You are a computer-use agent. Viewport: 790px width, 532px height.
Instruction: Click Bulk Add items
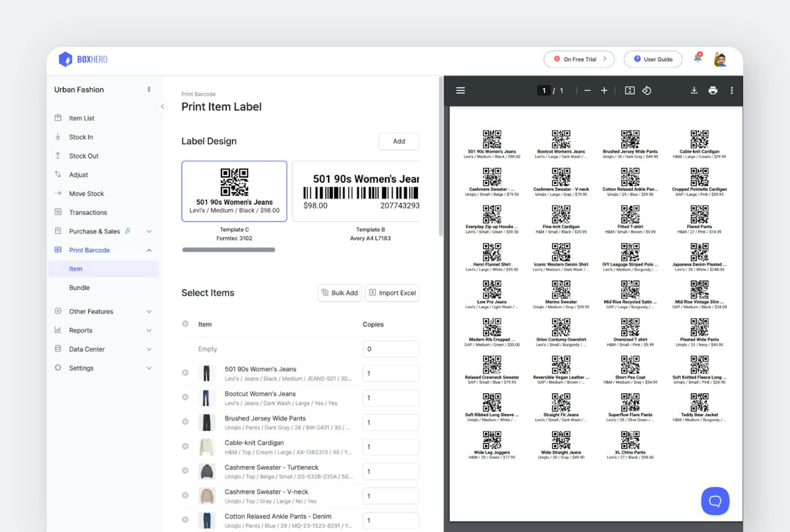[x=339, y=293]
